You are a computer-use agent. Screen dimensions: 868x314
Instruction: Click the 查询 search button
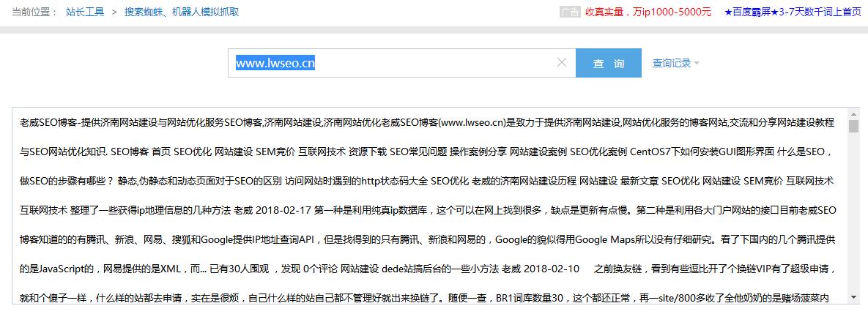pos(608,64)
